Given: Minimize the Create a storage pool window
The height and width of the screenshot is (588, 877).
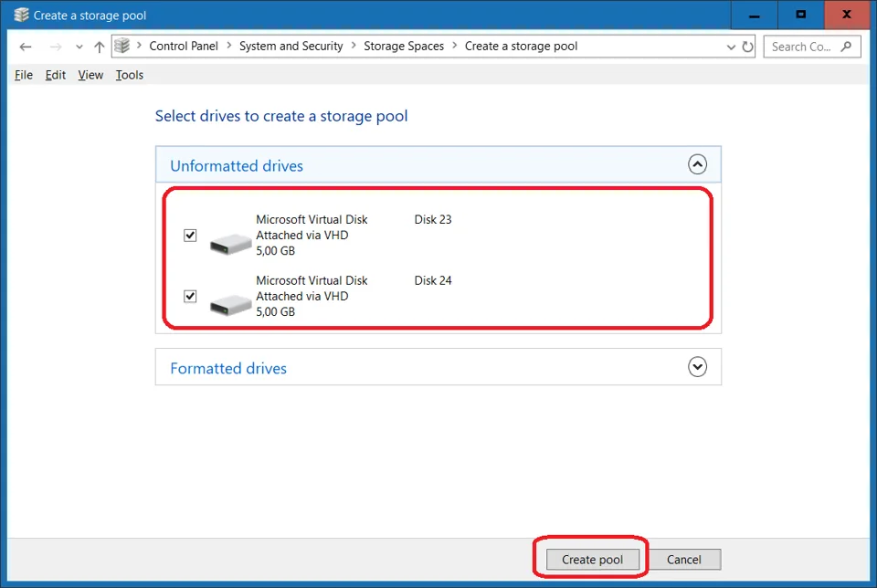Looking at the screenshot, I should point(754,16).
